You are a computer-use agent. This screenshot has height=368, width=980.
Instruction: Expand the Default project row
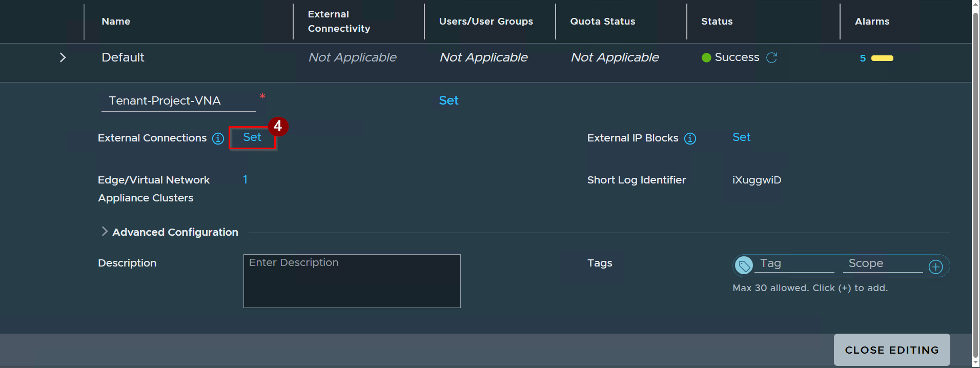click(x=63, y=57)
